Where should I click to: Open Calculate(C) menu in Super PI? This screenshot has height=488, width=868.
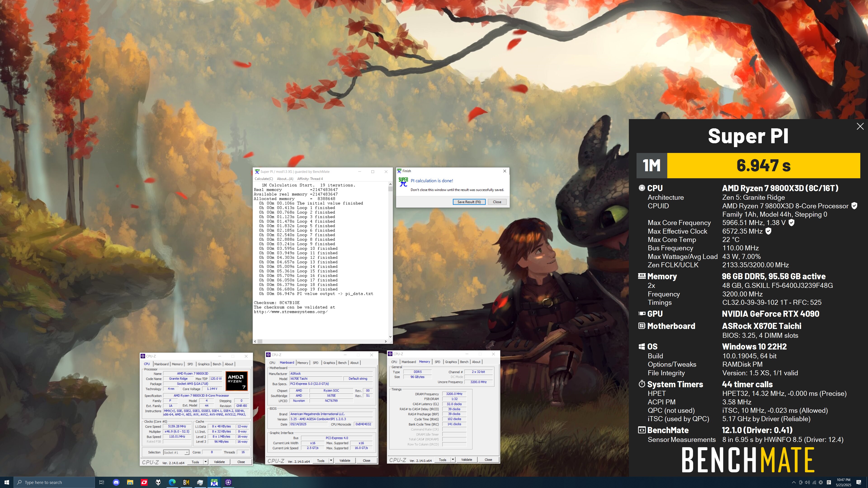(x=264, y=179)
